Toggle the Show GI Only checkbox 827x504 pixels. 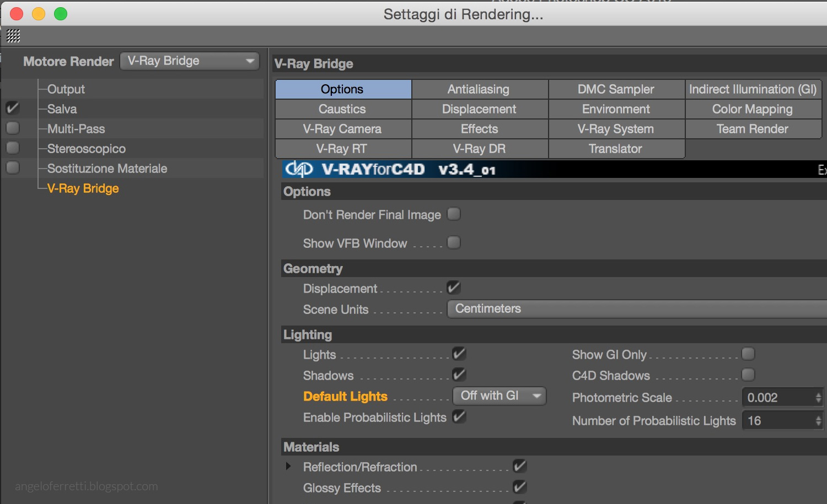coord(748,354)
